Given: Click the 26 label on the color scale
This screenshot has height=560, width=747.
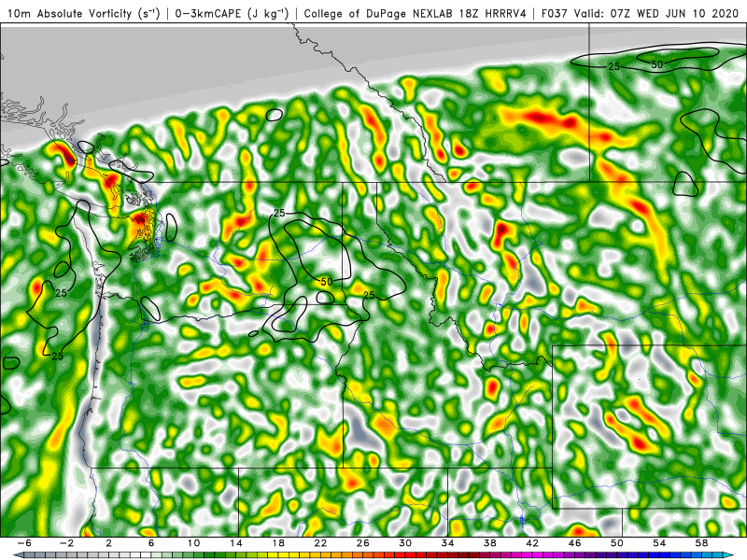Looking at the screenshot, I should pyautogui.click(x=363, y=543).
